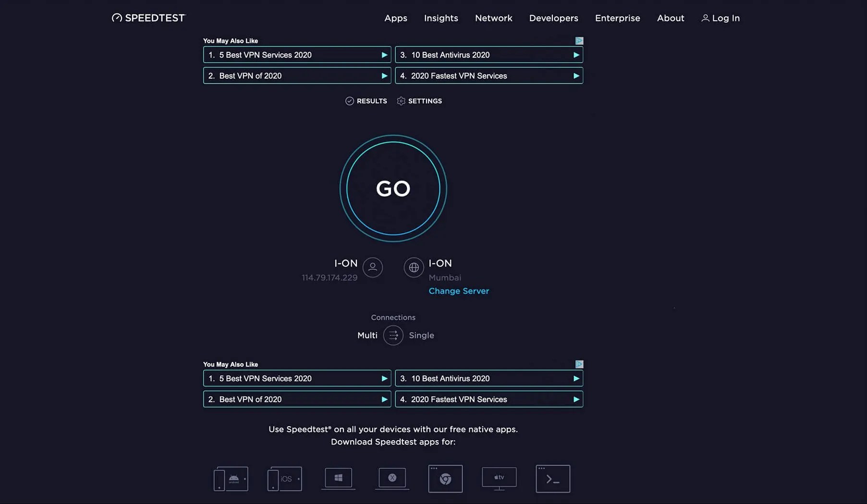Open the Apple TV app download icon
This screenshot has width=867, height=504.
499,479
